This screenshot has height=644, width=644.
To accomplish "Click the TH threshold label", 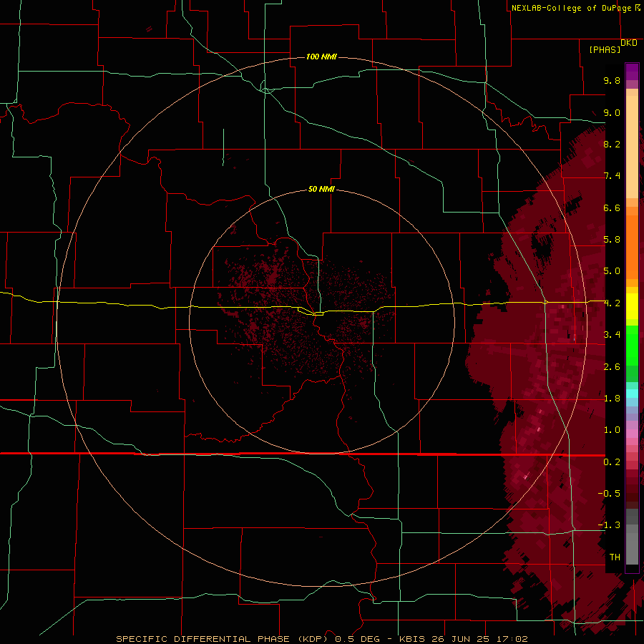I will tap(615, 557).
